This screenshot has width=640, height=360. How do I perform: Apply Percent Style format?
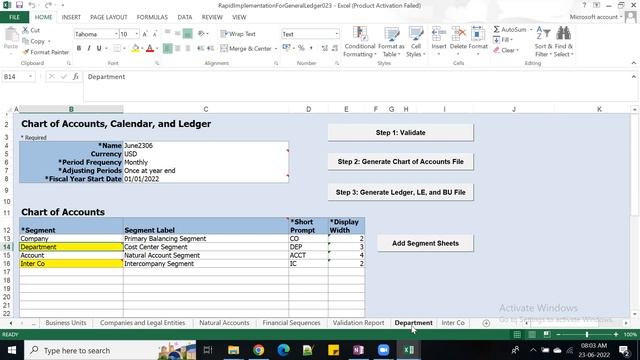coord(301,48)
